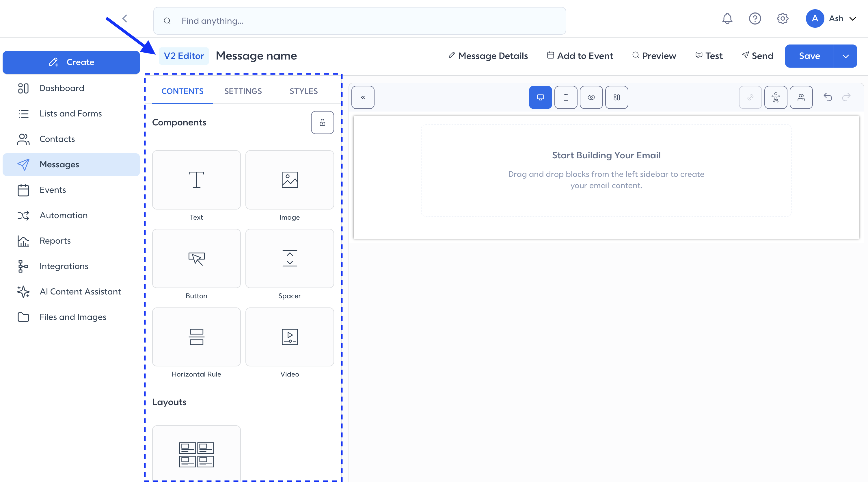Viewport: 868px width, 482px height.
Task: Select the Text component
Action: (196, 180)
